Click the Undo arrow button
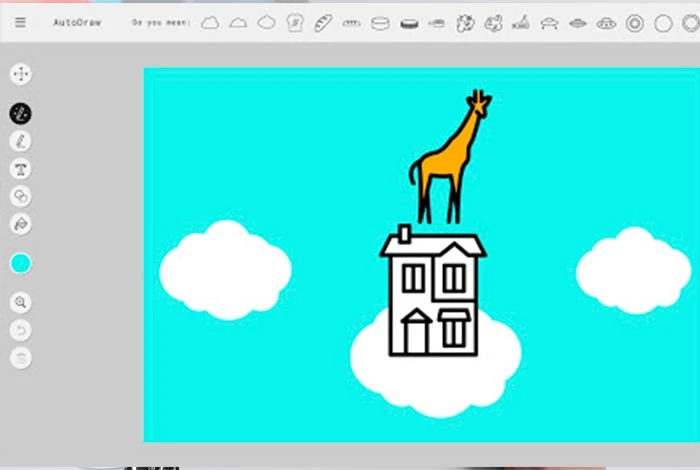700x470 pixels. click(x=21, y=329)
